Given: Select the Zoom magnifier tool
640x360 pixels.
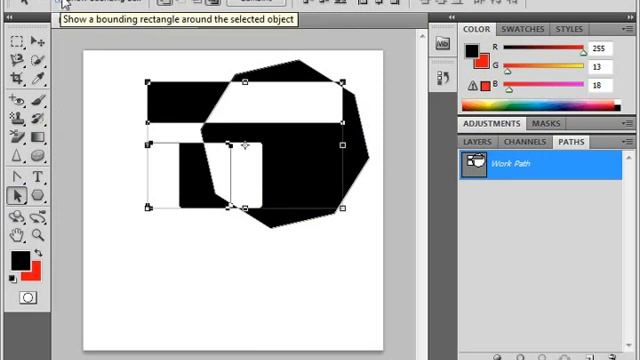Looking at the screenshot, I should coord(38,235).
